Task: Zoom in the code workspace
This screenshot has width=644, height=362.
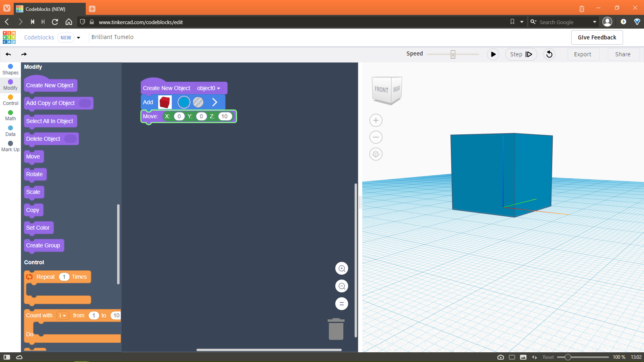Action: click(342, 268)
